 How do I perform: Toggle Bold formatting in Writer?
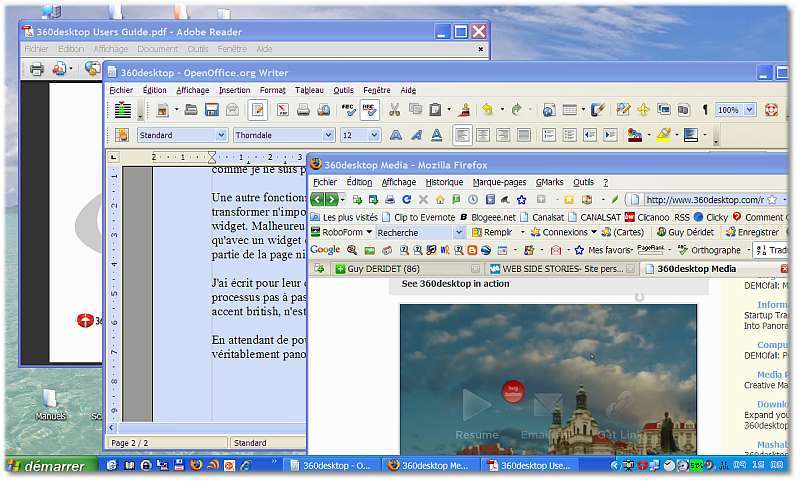point(395,135)
